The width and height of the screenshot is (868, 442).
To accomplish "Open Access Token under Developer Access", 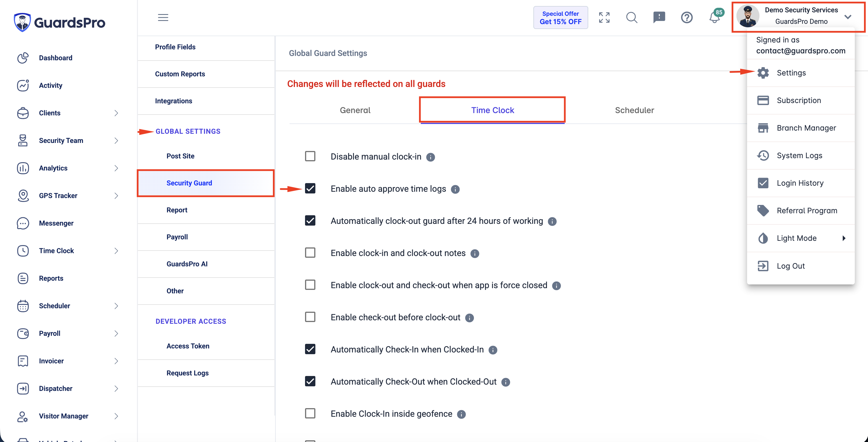I will pos(188,346).
